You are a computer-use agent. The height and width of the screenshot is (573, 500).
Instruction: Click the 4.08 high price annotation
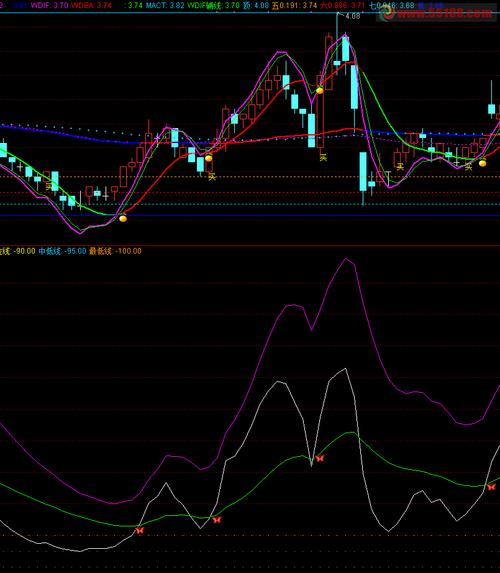pos(352,16)
